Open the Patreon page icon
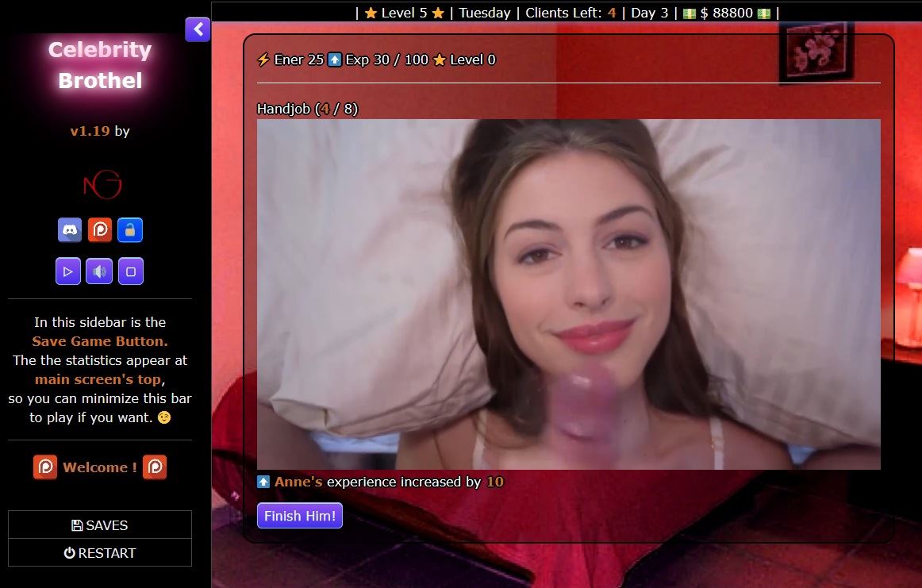 point(100,229)
